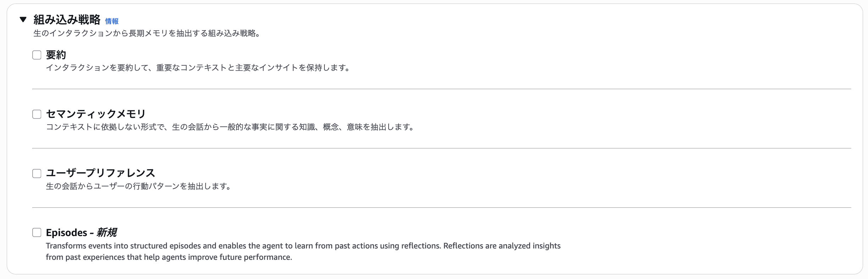This screenshot has width=868, height=279.
Task: Click the Episodes label text
Action: (67, 232)
